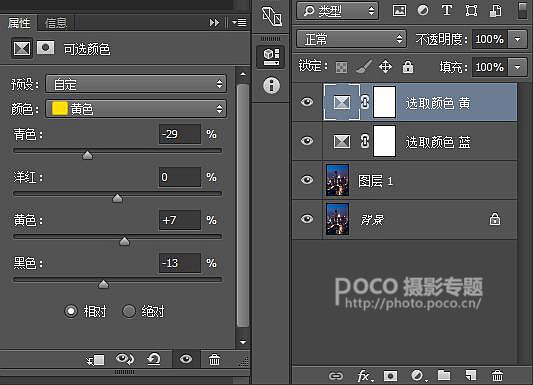This screenshot has width=533, height=385.
Task: Toggle mask link on 选取颜色 黄 layer
Action: click(365, 102)
